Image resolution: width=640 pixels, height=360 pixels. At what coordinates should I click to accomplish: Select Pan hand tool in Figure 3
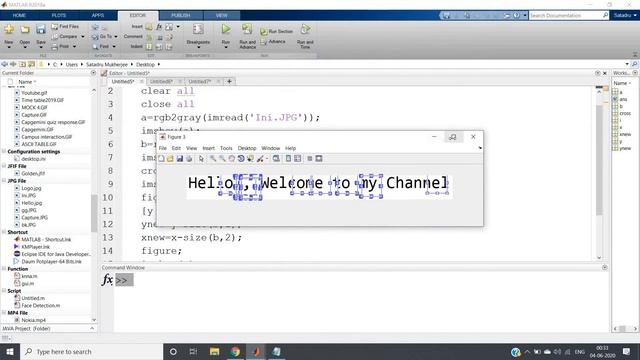pos(231,158)
